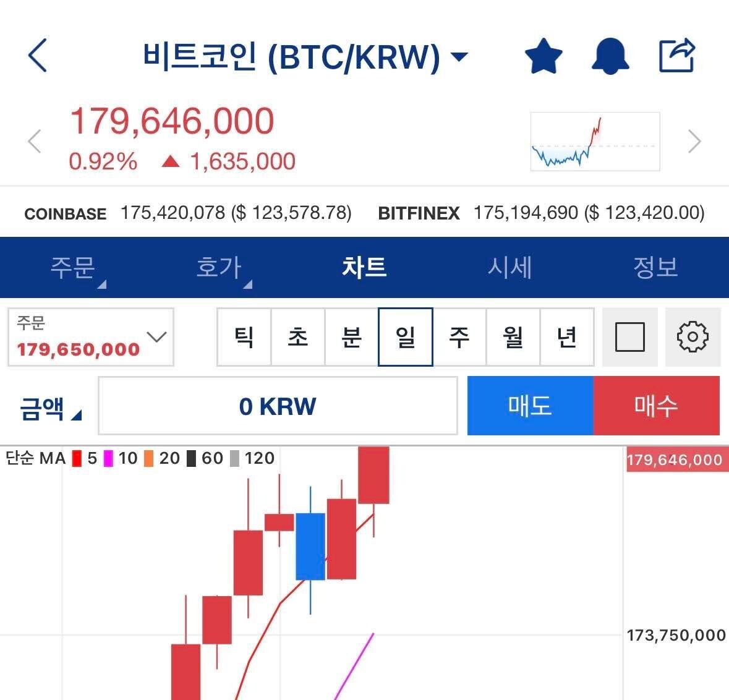Open the 호가 order book tab
The width and height of the screenshot is (729, 700).
point(218,268)
